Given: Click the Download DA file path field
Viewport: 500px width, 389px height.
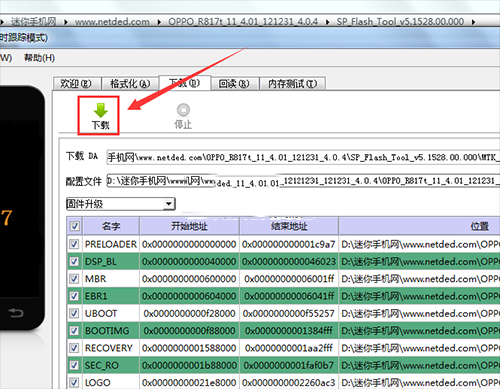Looking at the screenshot, I should click(x=303, y=157).
